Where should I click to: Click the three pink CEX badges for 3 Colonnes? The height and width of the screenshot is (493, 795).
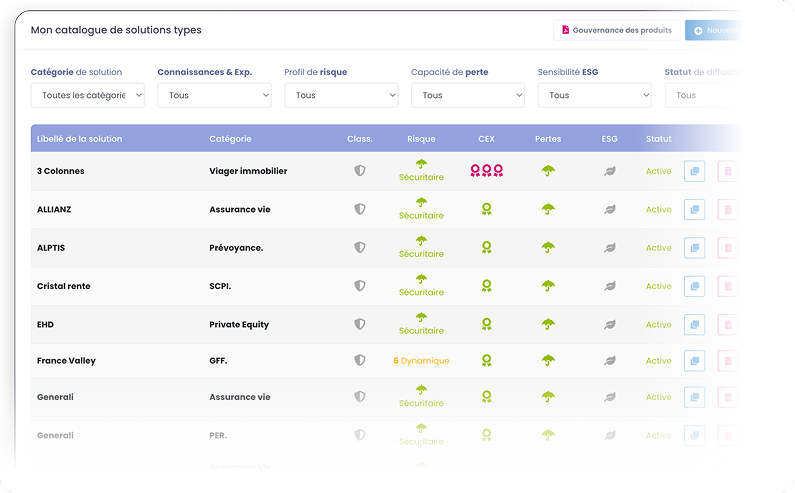pos(487,171)
